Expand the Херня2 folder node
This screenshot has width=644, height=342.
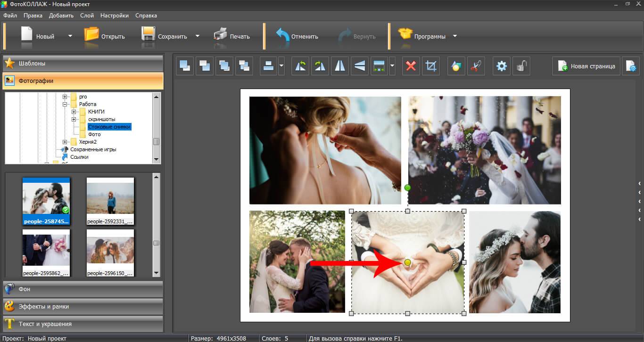click(65, 142)
